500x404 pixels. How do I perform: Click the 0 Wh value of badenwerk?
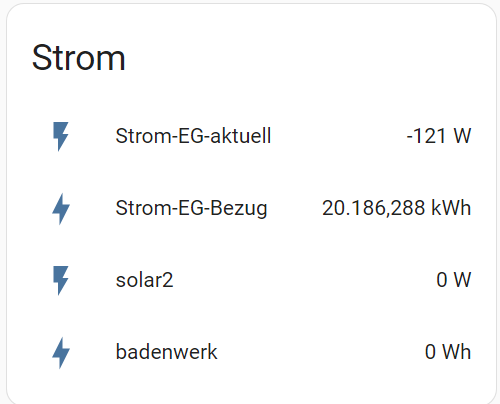(x=448, y=352)
